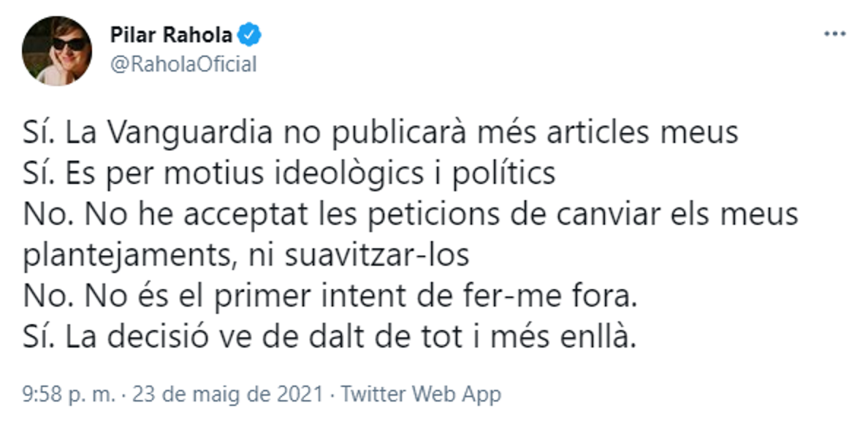Open the three-dot more options menu

(834, 34)
